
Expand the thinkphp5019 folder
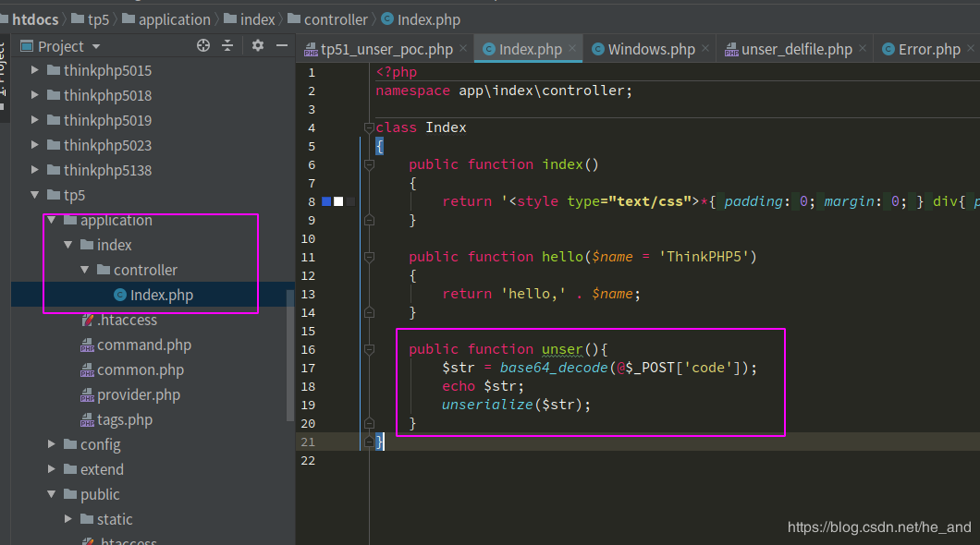35,120
